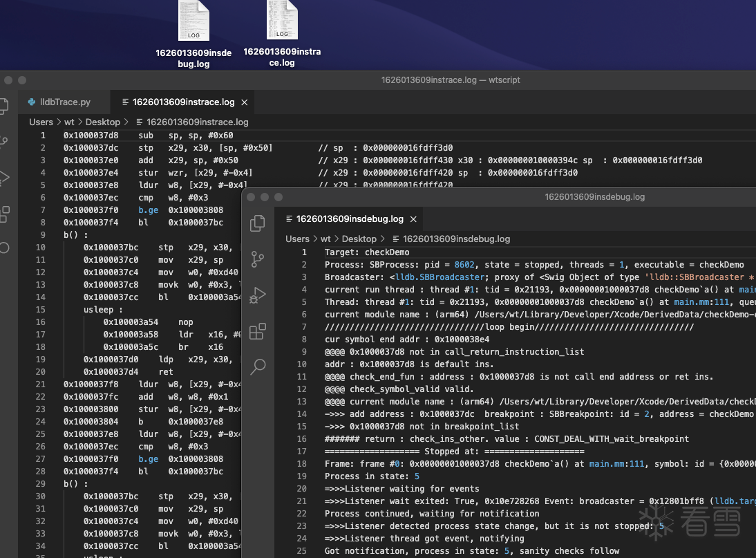Click line number 9 at 'b() :' in instrace.log
The height and width of the screenshot is (558, 756).
(43, 235)
